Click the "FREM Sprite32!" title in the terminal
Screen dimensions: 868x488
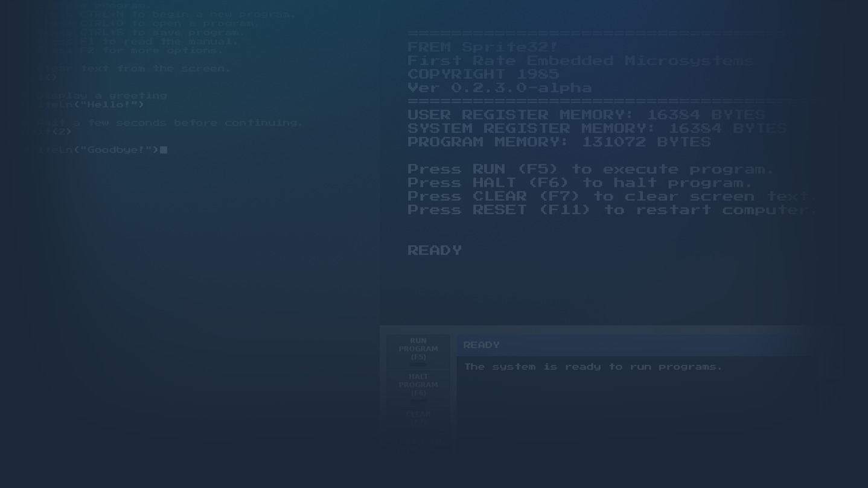pyautogui.click(x=483, y=47)
